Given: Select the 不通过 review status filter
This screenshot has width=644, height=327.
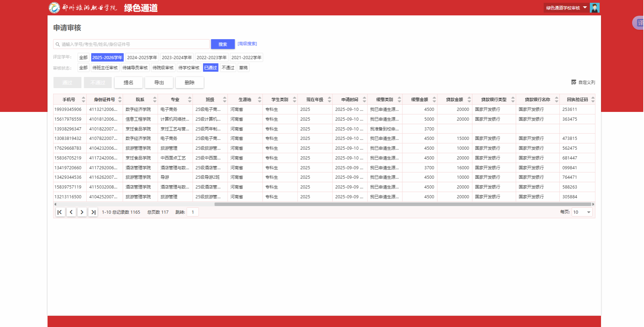Looking at the screenshot, I should point(228,68).
